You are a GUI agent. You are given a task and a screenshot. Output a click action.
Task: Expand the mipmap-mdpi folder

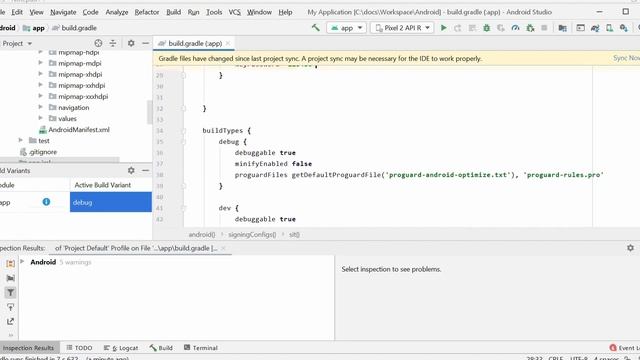[40, 63]
